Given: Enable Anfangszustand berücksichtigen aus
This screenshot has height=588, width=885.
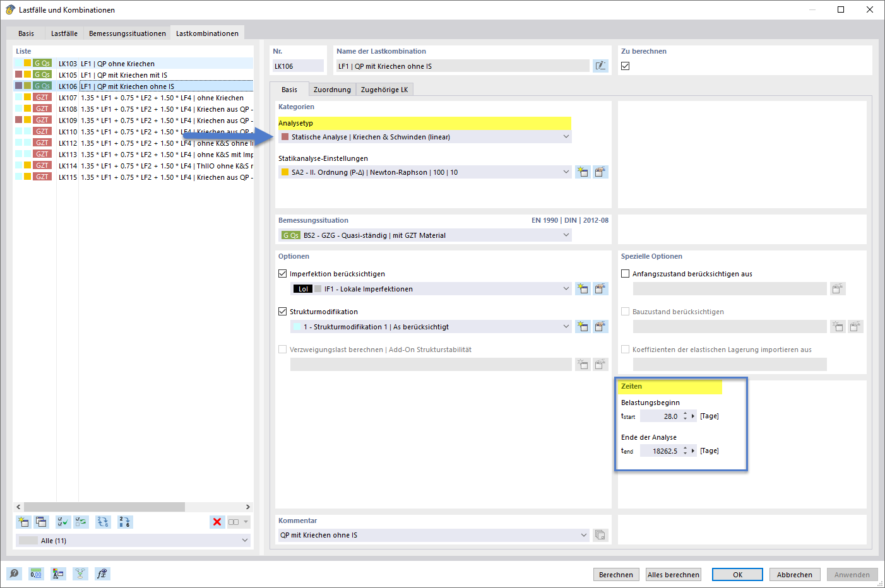Looking at the screenshot, I should [x=626, y=274].
